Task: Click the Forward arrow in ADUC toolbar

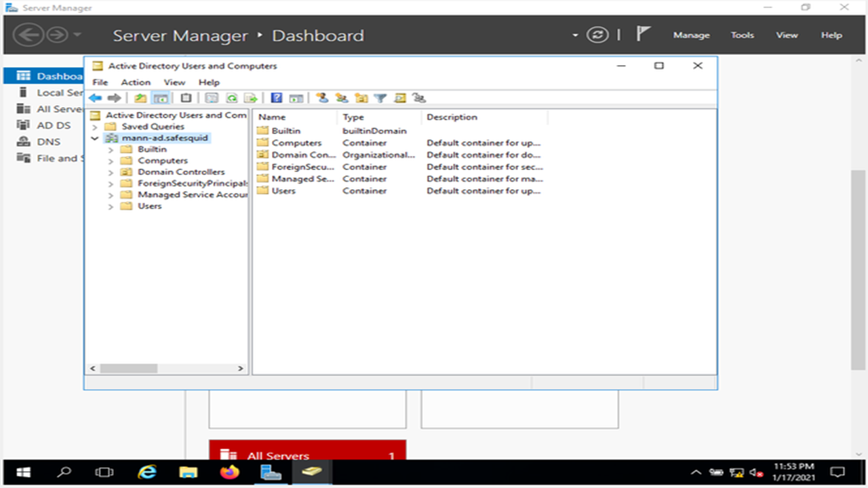Action: coord(114,98)
